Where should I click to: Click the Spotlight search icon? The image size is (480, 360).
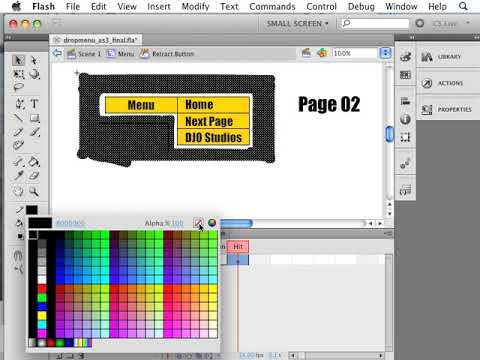click(463, 6)
